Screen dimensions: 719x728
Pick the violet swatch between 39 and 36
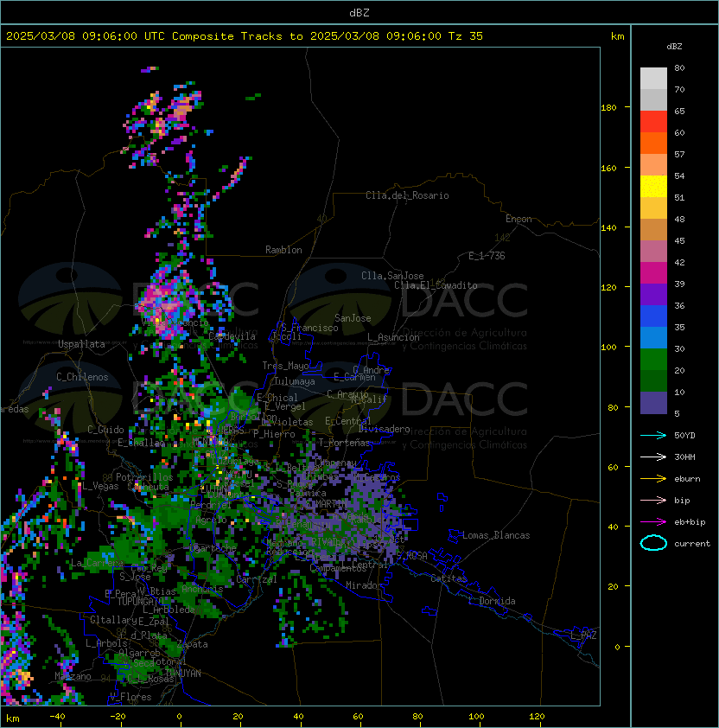pyautogui.click(x=653, y=294)
